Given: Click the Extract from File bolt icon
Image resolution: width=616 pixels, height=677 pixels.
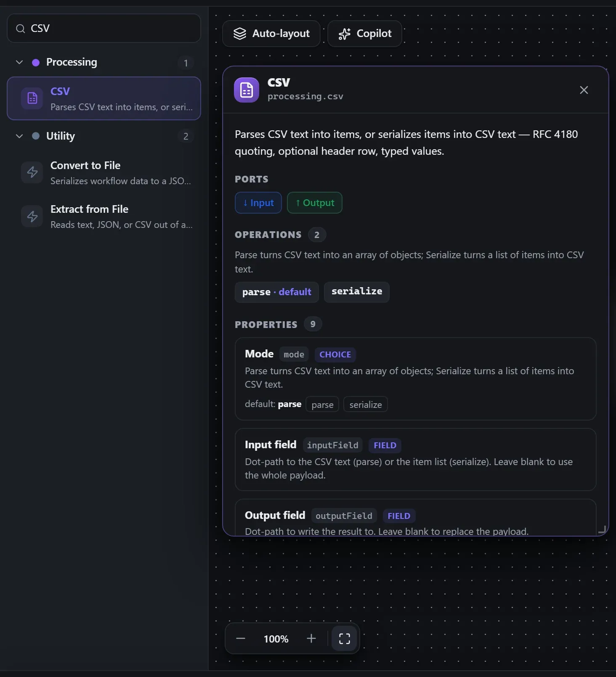Looking at the screenshot, I should pos(32,216).
